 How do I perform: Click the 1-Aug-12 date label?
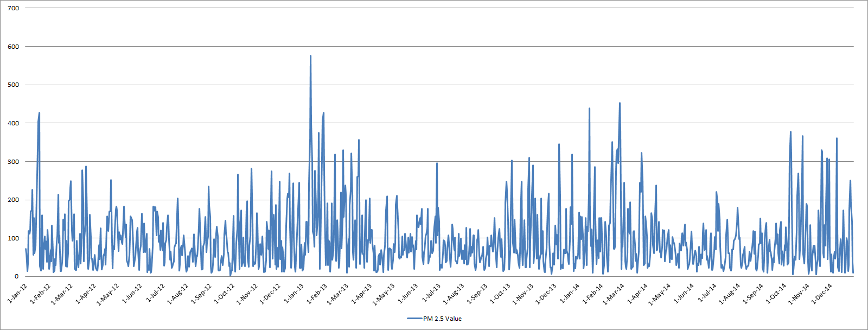178,293
